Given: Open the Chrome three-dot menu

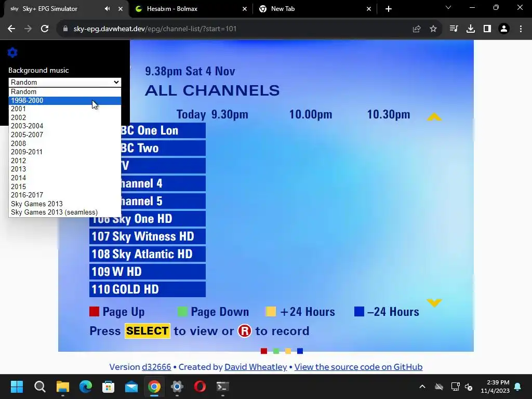Looking at the screenshot, I should (521, 29).
